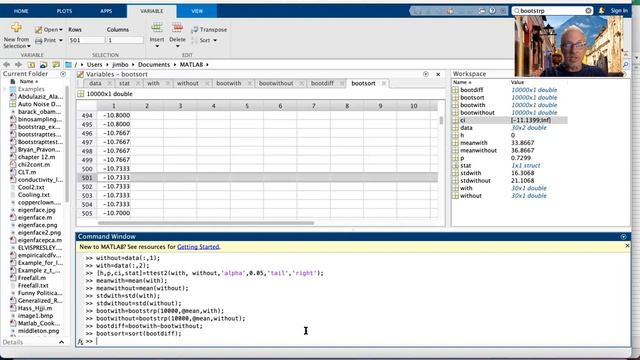Click the browse for folder icon

tap(43, 64)
